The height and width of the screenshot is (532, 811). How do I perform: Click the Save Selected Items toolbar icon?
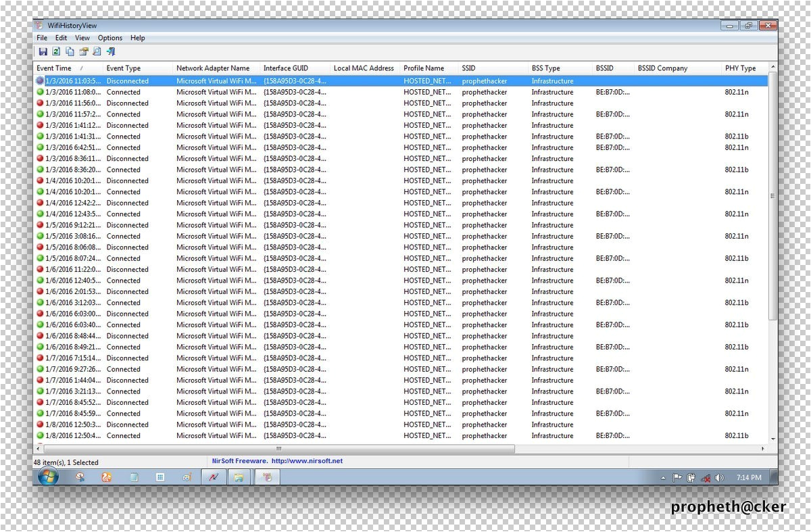point(43,52)
